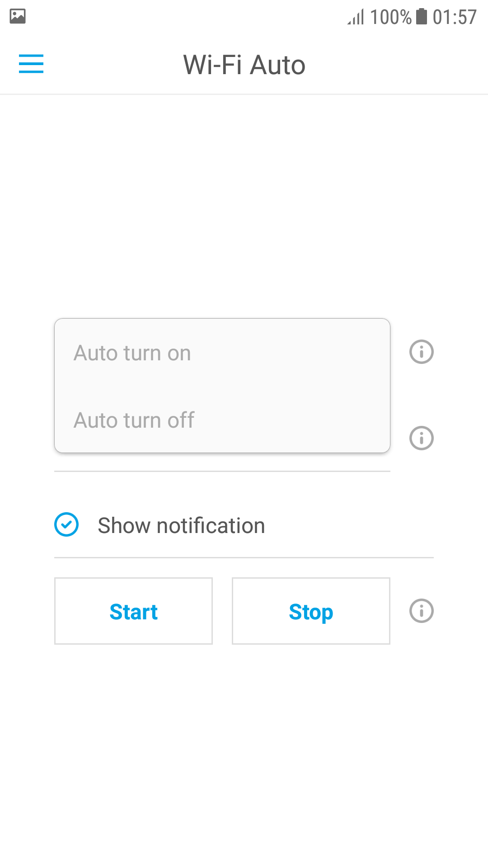Tap the 01:57 clock in status bar
This screenshot has width=488, height=868.
[454, 17]
